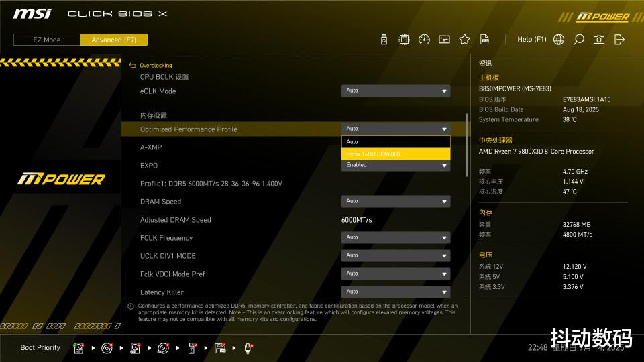Open UCLK DIV1 MODE dropdown
Image resolution: width=644 pixels, height=362 pixels.
(396, 255)
